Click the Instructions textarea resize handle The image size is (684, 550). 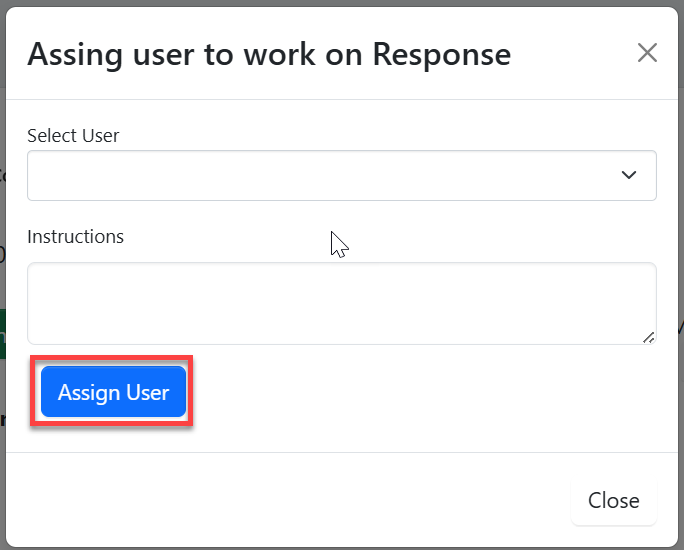point(648,337)
